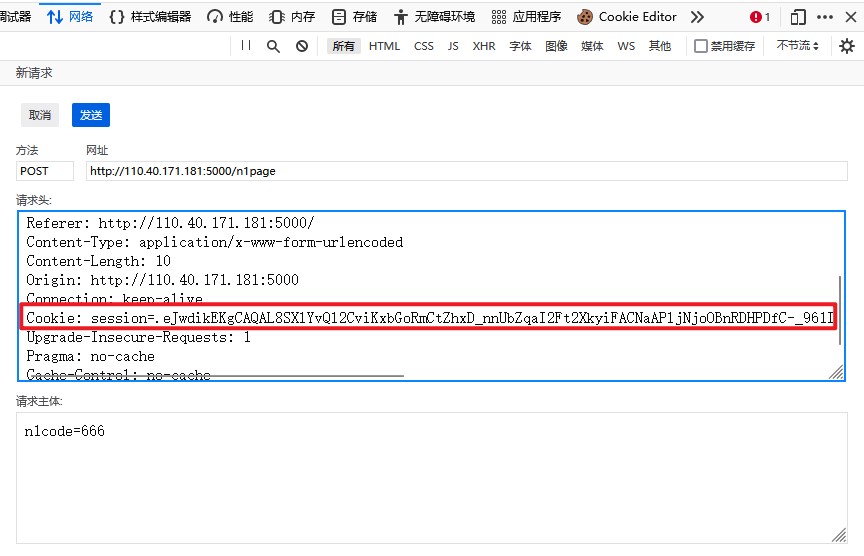Open the network search icon

[273, 46]
